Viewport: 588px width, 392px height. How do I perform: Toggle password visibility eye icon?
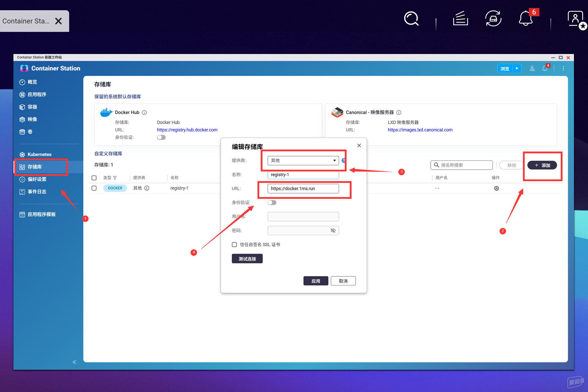pos(333,231)
